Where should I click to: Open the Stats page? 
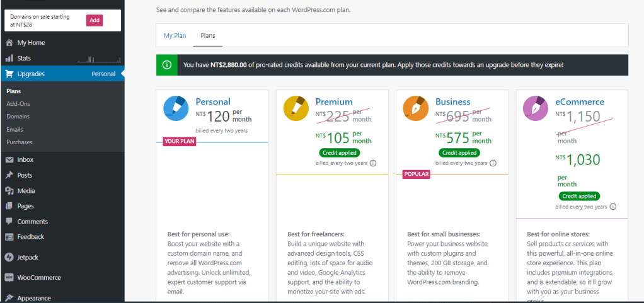point(24,58)
